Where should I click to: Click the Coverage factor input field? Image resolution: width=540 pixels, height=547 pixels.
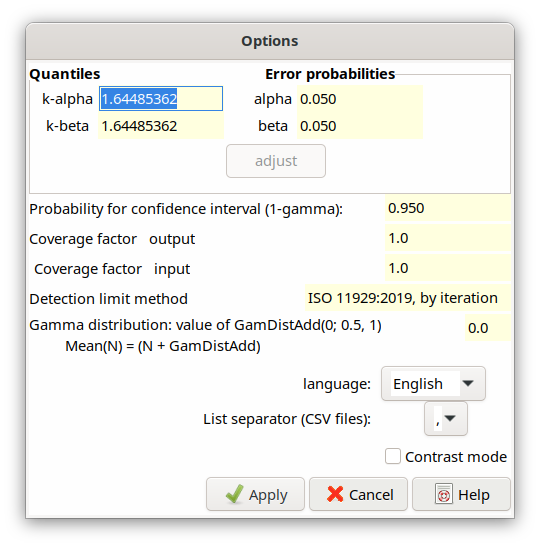448,268
